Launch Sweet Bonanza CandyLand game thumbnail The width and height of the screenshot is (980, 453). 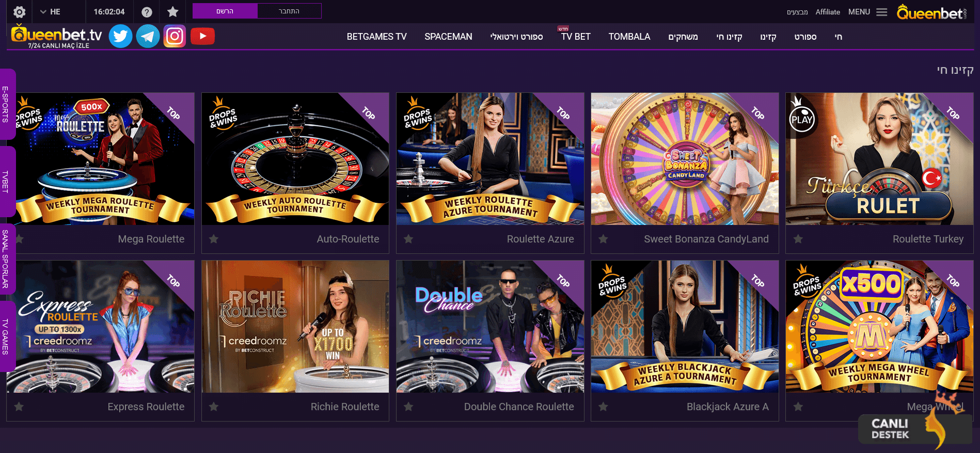[x=685, y=159]
